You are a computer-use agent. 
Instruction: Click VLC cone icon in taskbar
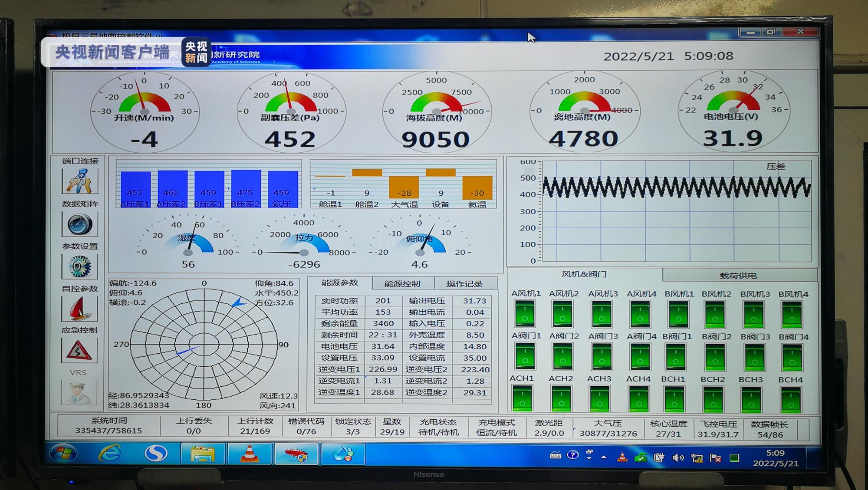coord(249,454)
